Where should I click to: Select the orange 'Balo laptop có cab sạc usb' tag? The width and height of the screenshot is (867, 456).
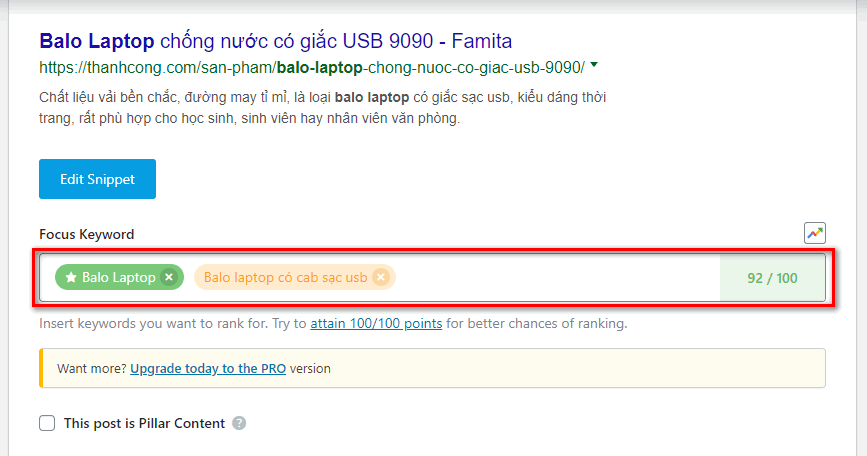285,277
